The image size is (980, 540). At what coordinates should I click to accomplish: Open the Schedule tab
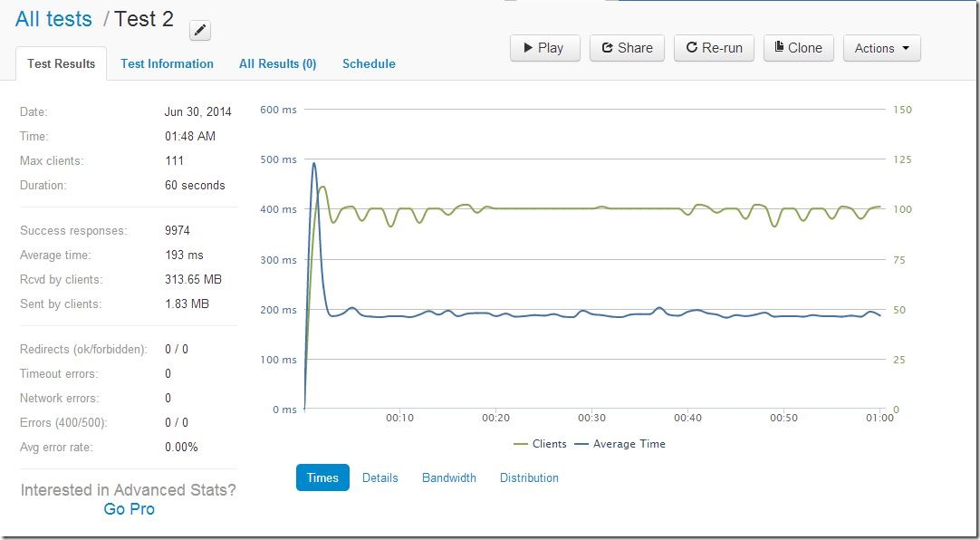click(369, 63)
